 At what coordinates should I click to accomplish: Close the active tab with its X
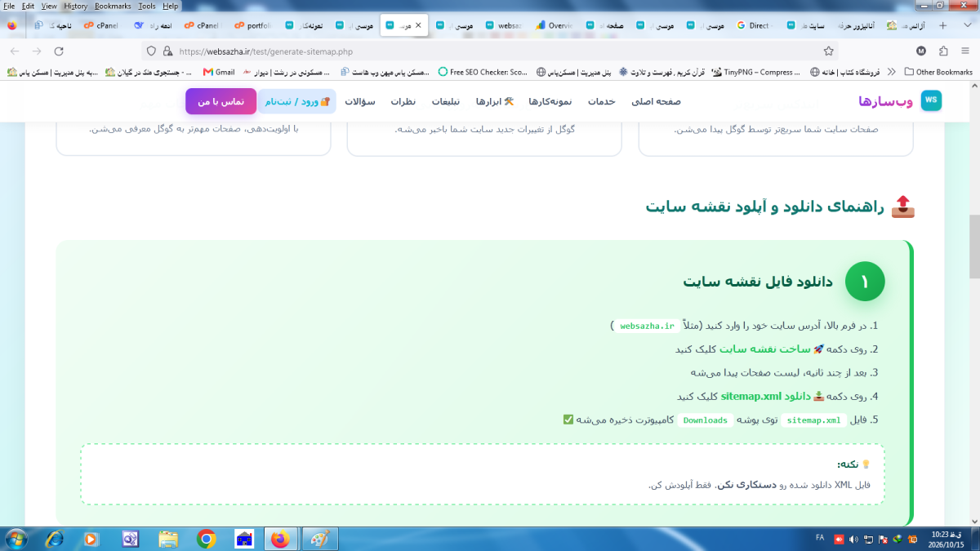[x=418, y=25]
